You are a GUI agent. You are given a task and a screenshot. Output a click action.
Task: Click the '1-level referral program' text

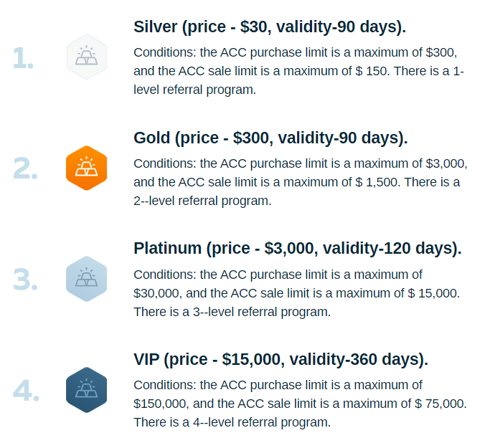[x=194, y=90]
